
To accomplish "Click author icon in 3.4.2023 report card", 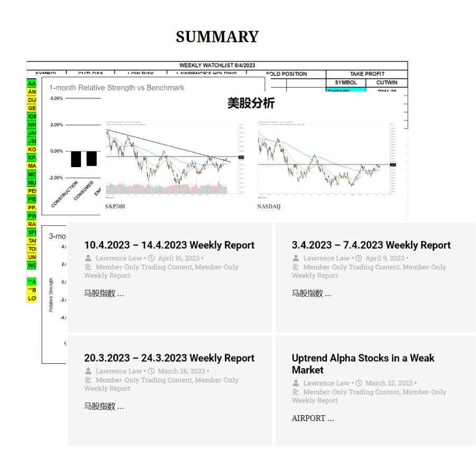I will (296, 258).
